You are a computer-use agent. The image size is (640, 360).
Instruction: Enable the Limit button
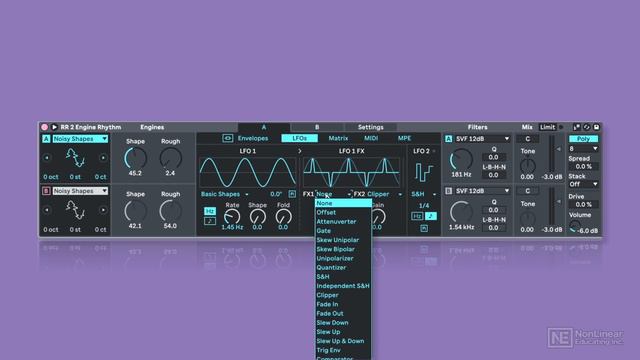pyautogui.click(x=547, y=127)
